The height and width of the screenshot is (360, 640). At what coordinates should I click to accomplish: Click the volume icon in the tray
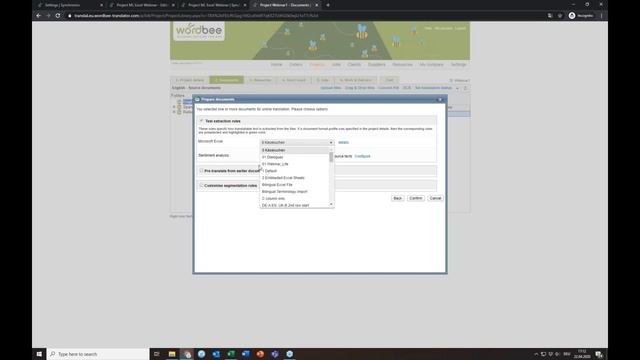[x=558, y=354]
